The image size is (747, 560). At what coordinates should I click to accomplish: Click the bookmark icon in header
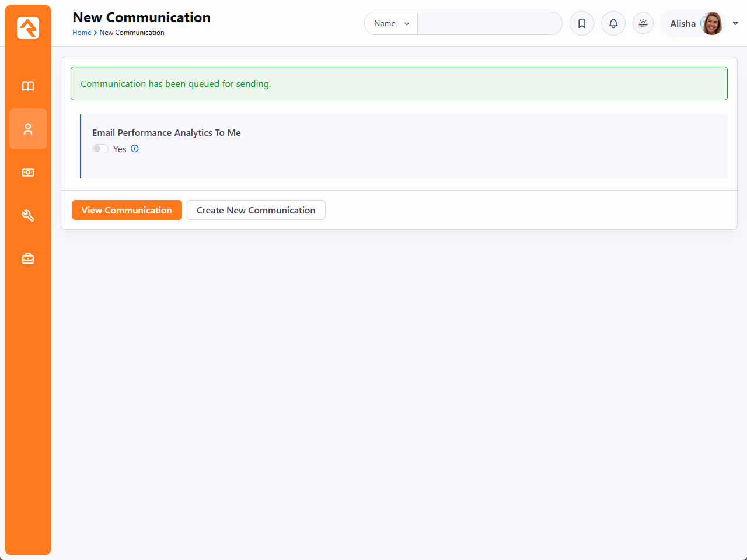click(582, 23)
